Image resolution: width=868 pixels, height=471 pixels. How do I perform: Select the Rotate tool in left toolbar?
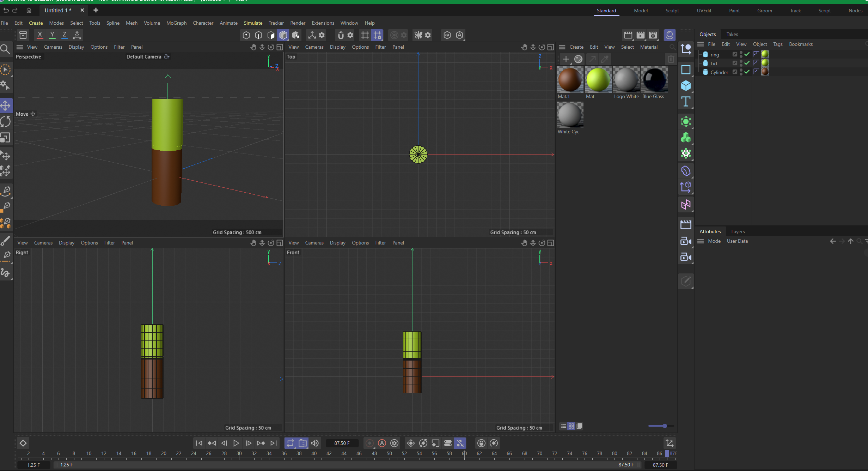[6, 122]
